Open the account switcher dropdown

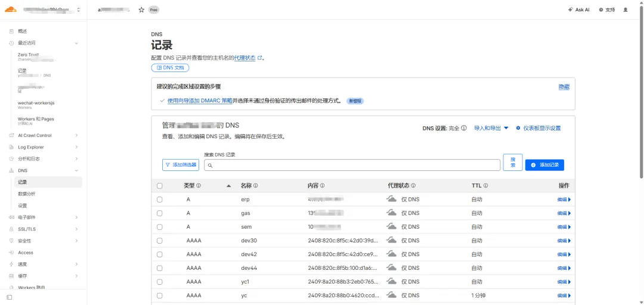coord(79,10)
